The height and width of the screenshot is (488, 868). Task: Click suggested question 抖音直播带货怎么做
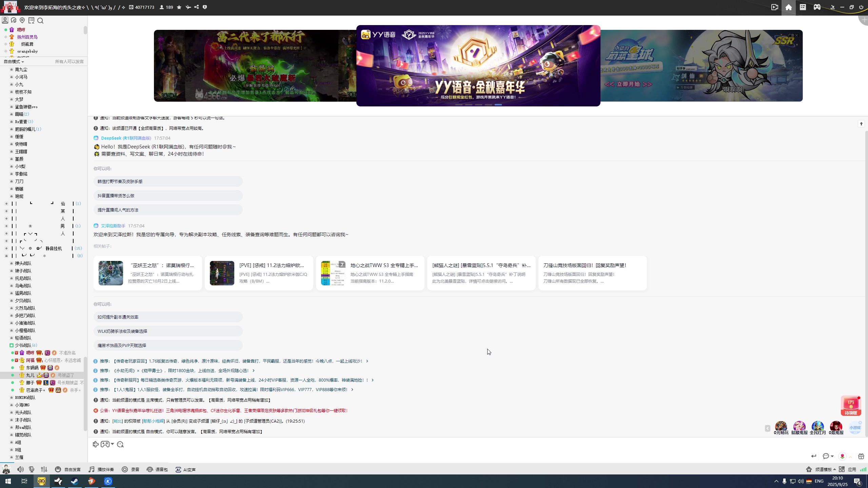(116, 196)
